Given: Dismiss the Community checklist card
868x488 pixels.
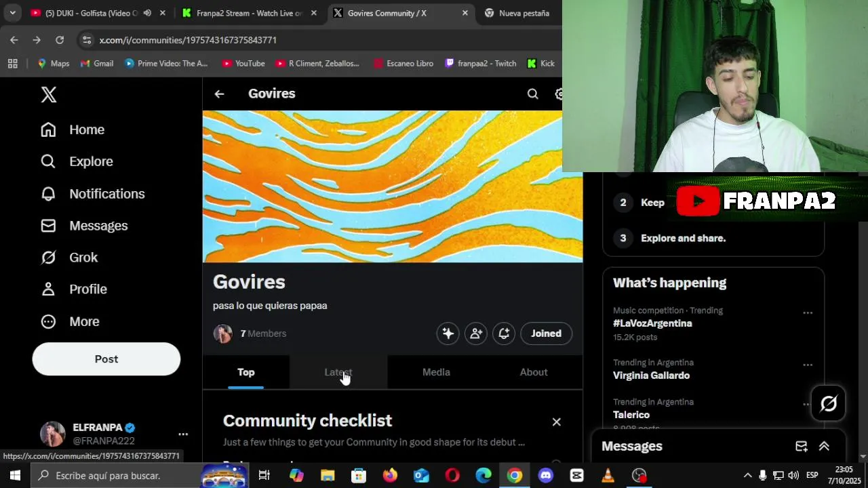Looking at the screenshot, I should (557, 422).
